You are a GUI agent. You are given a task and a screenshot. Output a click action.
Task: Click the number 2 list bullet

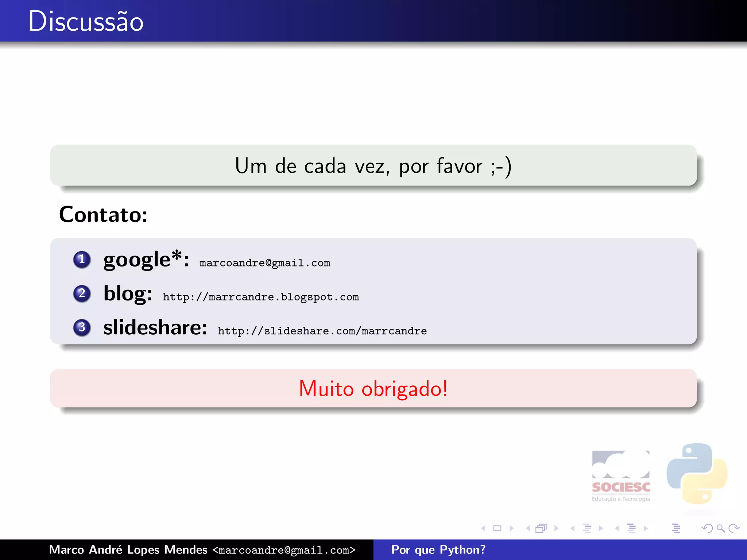coord(82,293)
